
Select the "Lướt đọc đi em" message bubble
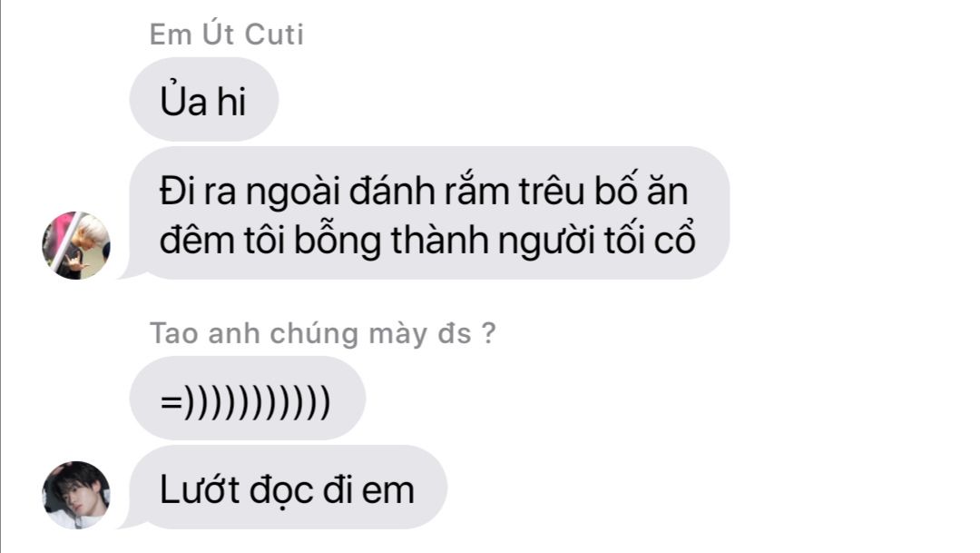[x=289, y=488]
